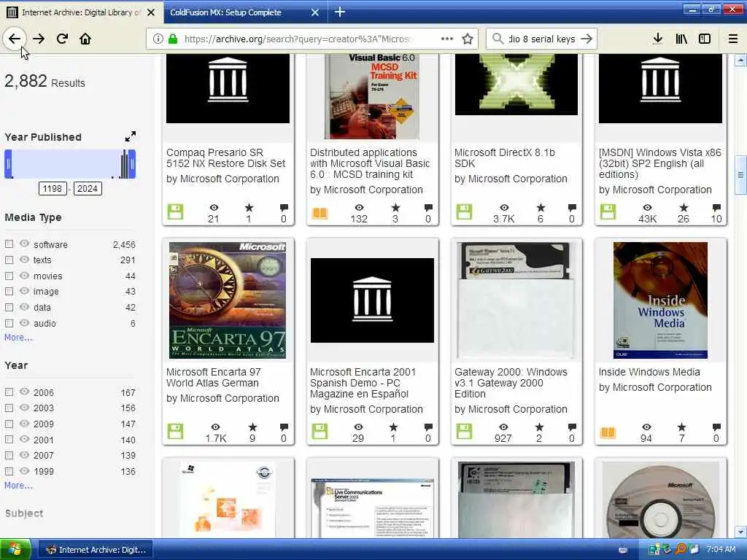The image size is (747, 560).
Task: Open Microsoft Encarta 97 World Atlas German
Action: click(x=214, y=377)
